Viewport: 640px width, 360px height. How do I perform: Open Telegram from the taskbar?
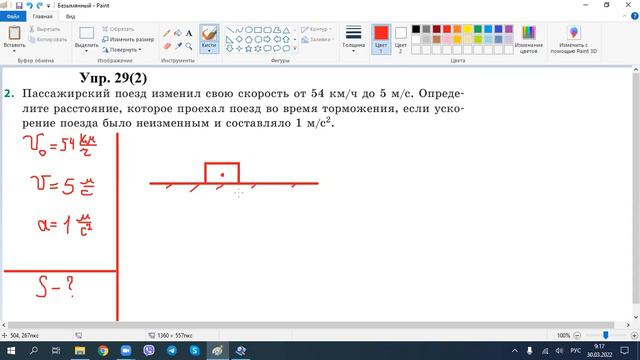(x=172, y=351)
